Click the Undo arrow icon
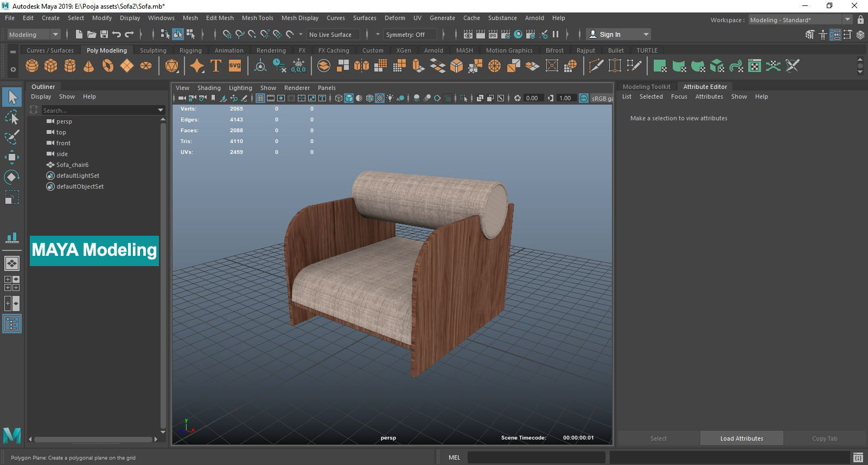Screen dimensions: 868x465 point(117,34)
